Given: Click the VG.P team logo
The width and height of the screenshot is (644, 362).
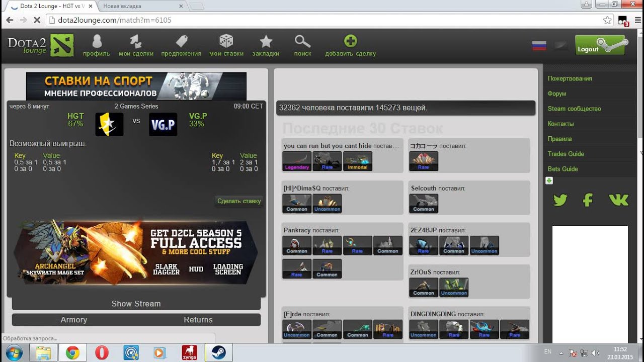Looking at the screenshot, I should pyautogui.click(x=163, y=124).
